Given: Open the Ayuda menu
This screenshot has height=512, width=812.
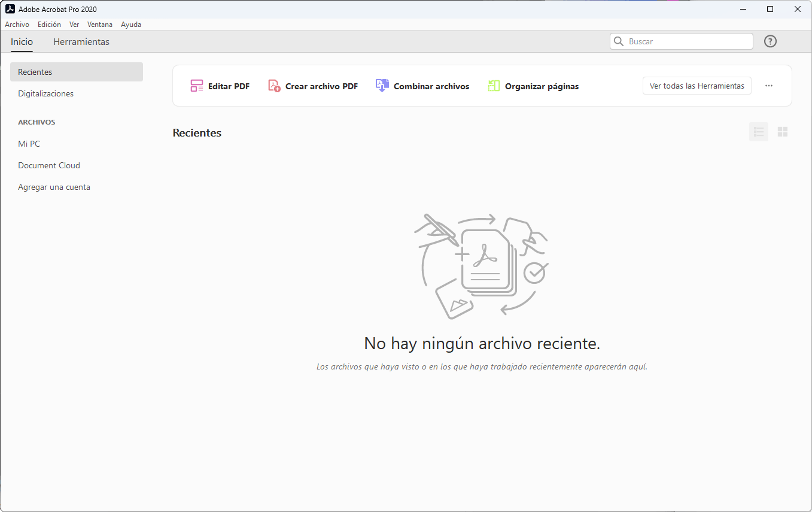Looking at the screenshot, I should pos(131,25).
